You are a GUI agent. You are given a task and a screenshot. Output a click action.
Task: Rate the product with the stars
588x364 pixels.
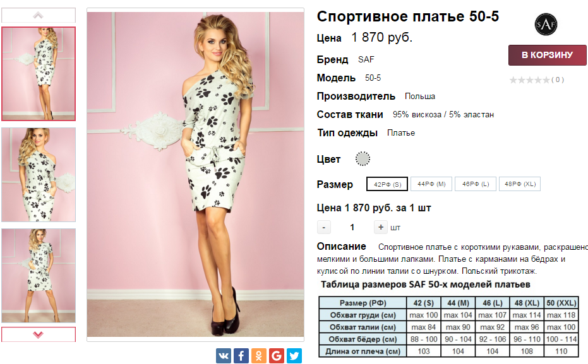coord(529,79)
